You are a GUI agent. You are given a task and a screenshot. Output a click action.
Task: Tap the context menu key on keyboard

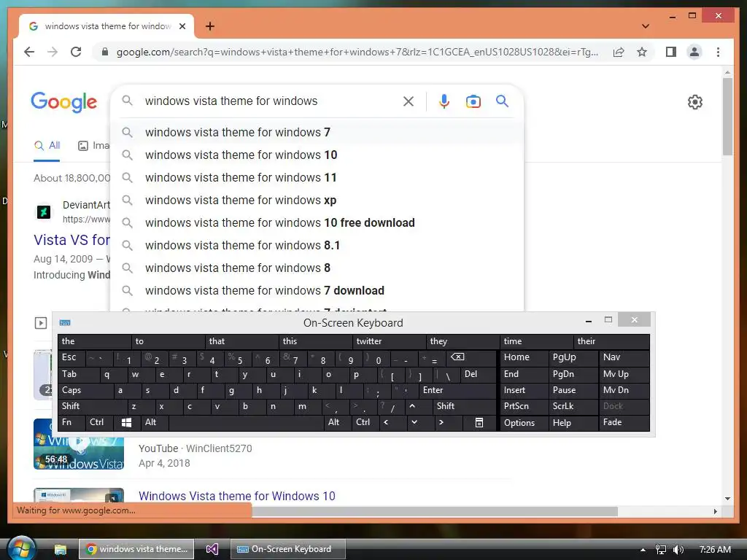(x=479, y=422)
